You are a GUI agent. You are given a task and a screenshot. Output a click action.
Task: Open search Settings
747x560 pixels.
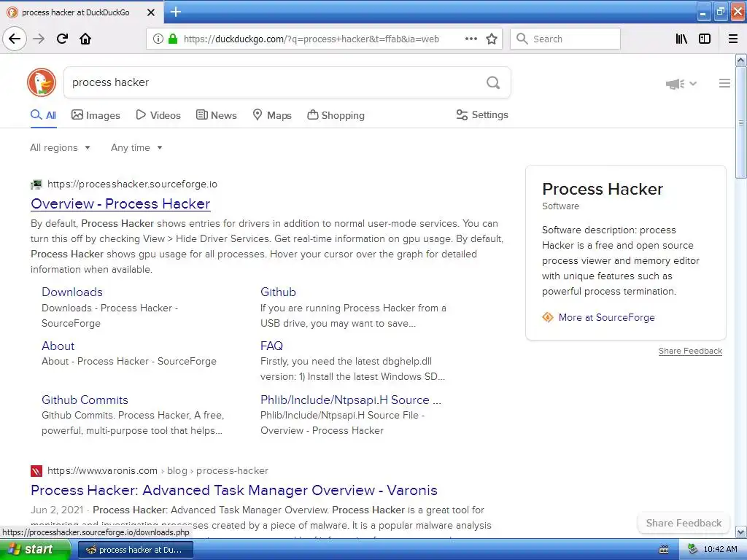[482, 114]
